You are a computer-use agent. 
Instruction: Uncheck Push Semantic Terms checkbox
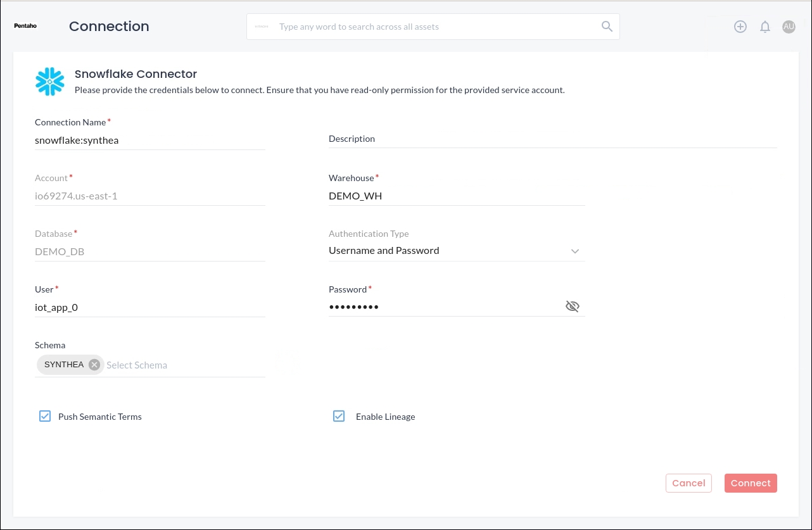click(x=45, y=416)
